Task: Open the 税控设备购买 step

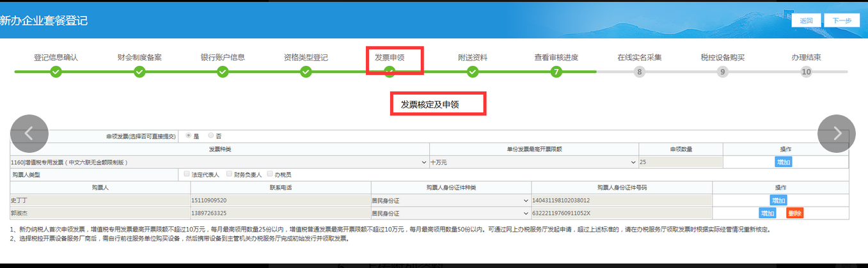Action: [x=723, y=57]
